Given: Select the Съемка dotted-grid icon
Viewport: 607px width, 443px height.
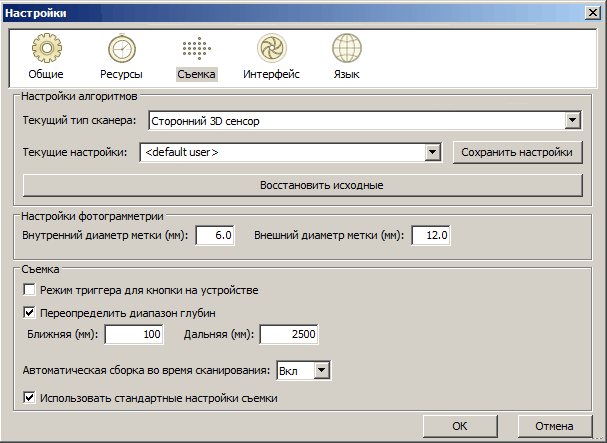Looking at the screenshot, I should (x=197, y=48).
